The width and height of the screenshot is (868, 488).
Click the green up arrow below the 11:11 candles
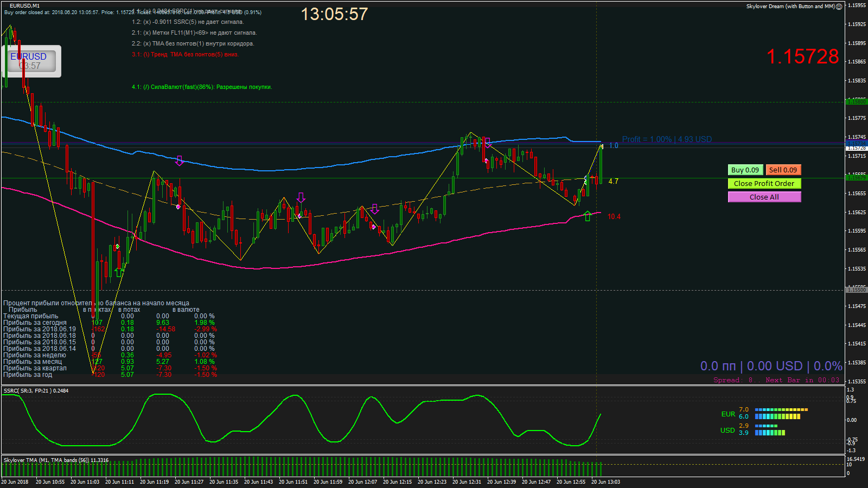pyautogui.click(x=119, y=272)
